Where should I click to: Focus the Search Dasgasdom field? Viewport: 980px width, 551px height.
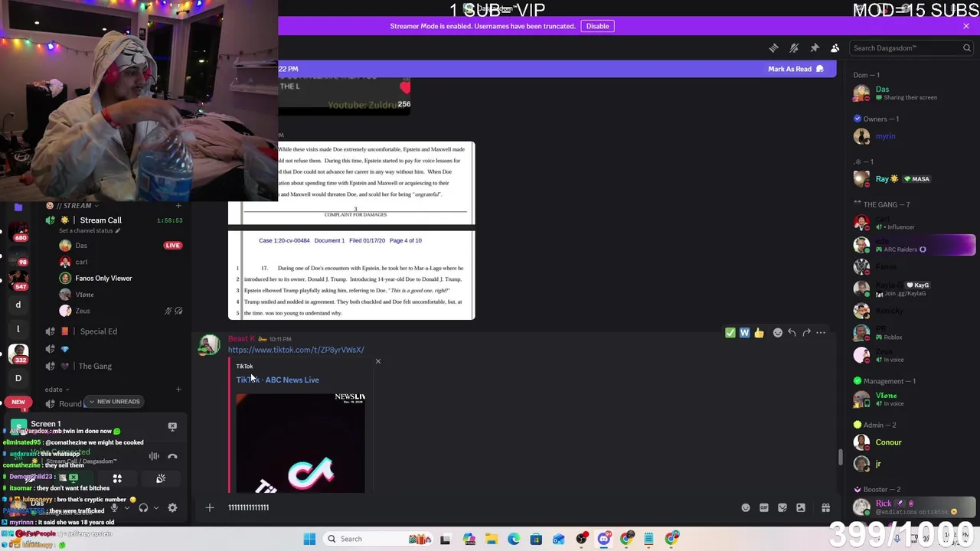(x=910, y=48)
